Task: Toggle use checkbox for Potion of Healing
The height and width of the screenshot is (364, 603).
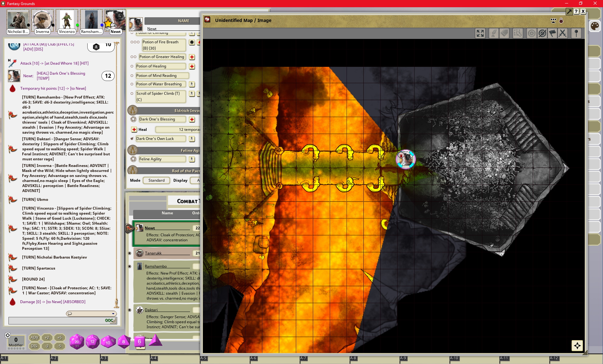Action: 132,66
